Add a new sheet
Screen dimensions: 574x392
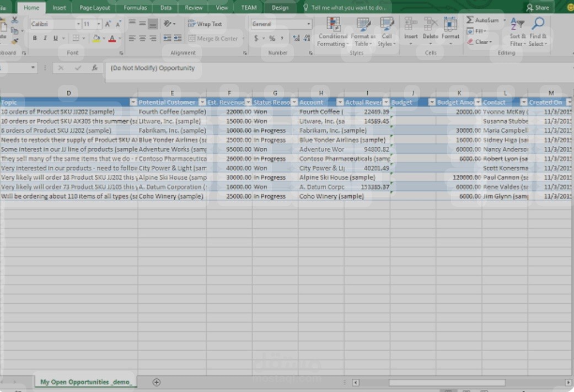(156, 382)
